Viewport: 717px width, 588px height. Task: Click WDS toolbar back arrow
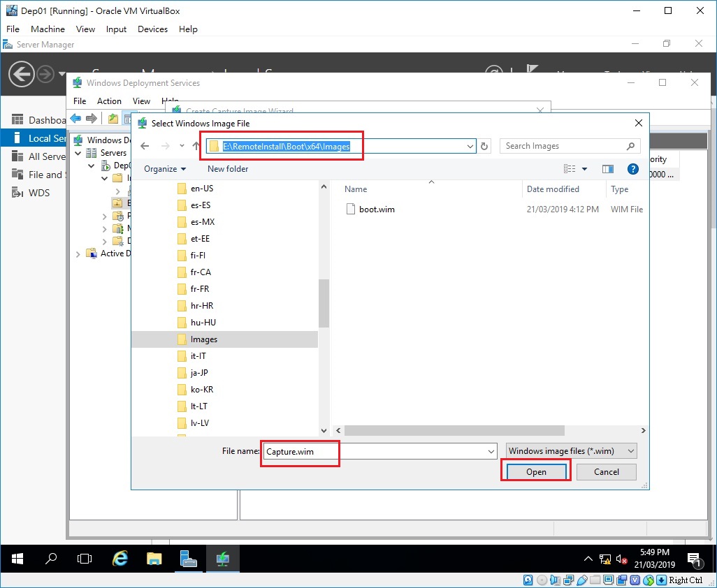[76, 119]
